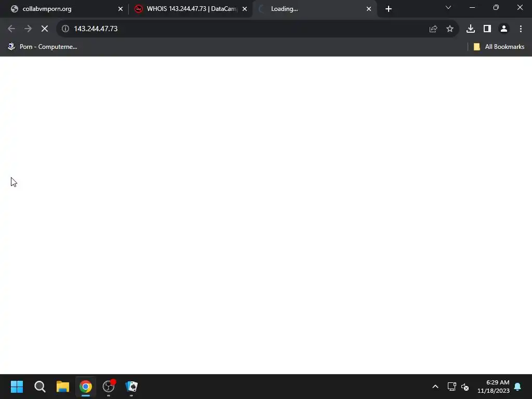The height and width of the screenshot is (399, 532).
Task: Open Chrome three-dot menu
Action: [521, 29]
